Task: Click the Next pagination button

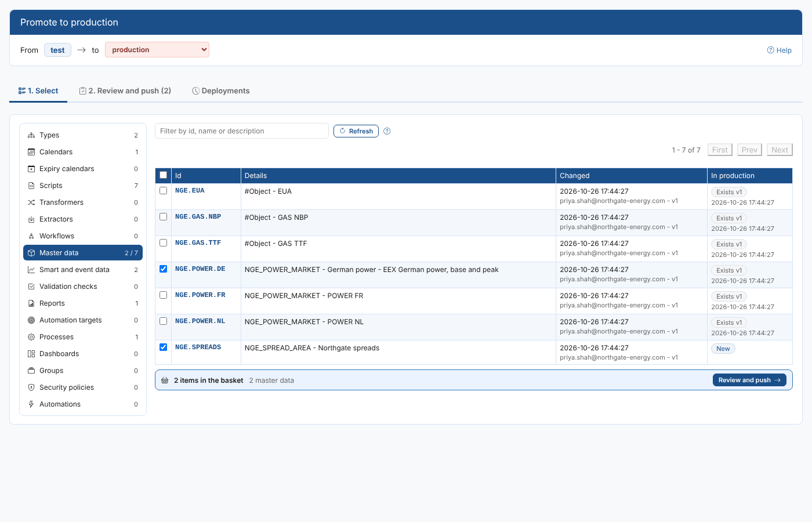Action: click(x=780, y=150)
